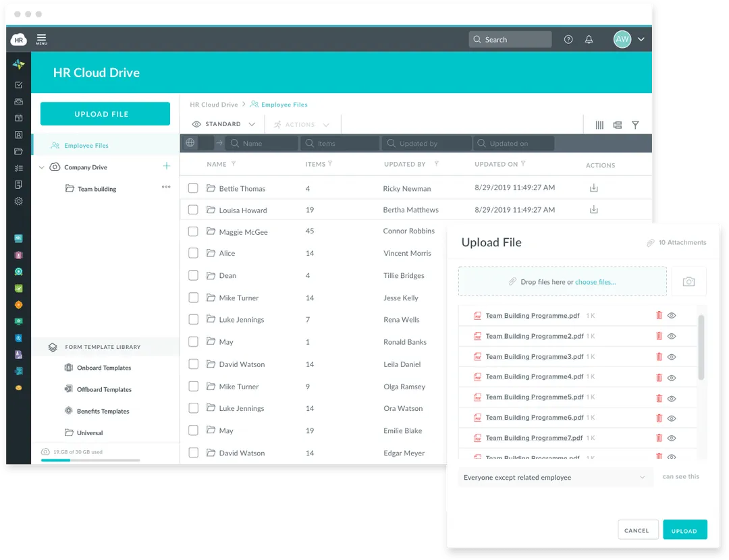Open the help question mark icon
The height and width of the screenshot is (560, 729).
568,40
